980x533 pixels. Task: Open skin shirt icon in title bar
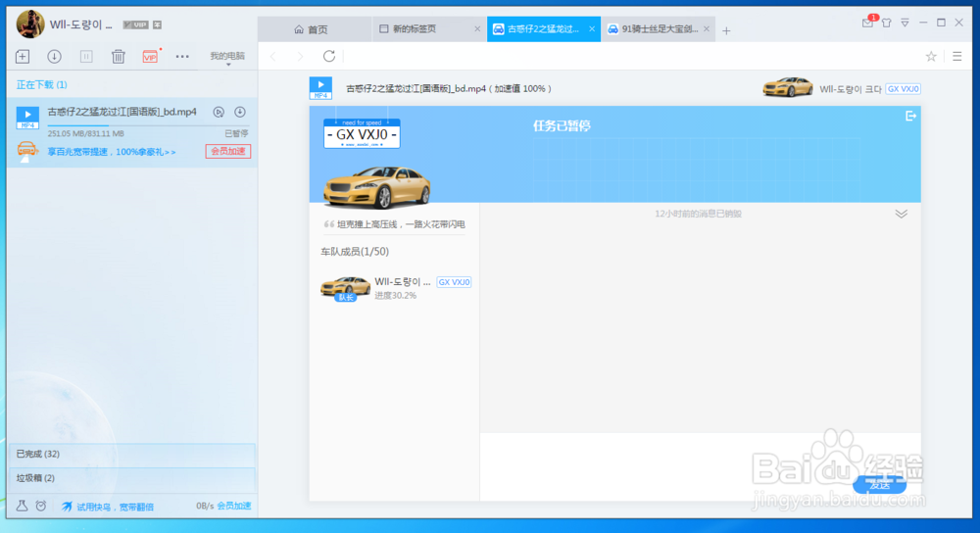tap(886, 24)
